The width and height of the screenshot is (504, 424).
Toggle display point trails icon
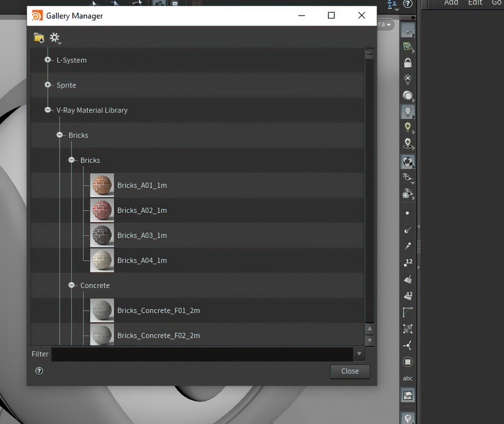coord(408,246)
